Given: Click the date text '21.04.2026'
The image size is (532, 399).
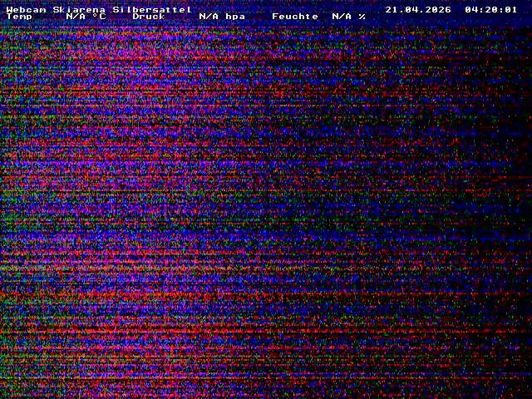Looking at the screenshot, I should [418, 10].
